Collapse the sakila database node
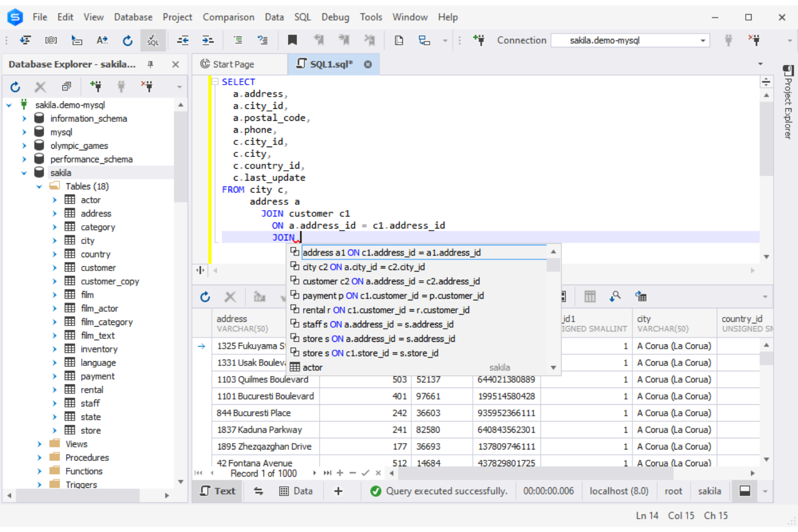The height and width of the screenshot is (532, 798). tap(24, 172)
